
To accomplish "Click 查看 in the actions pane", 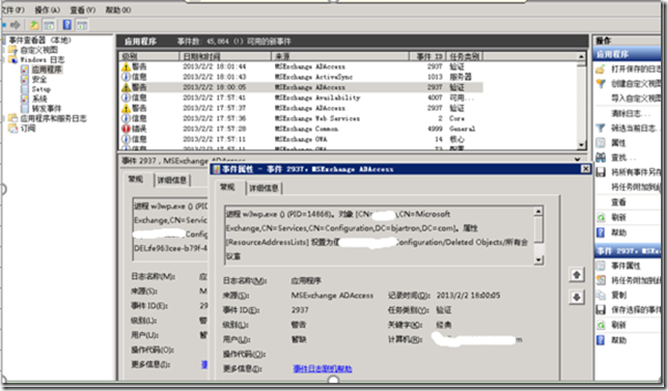I will pyautogui.click(x=619, y=202).
